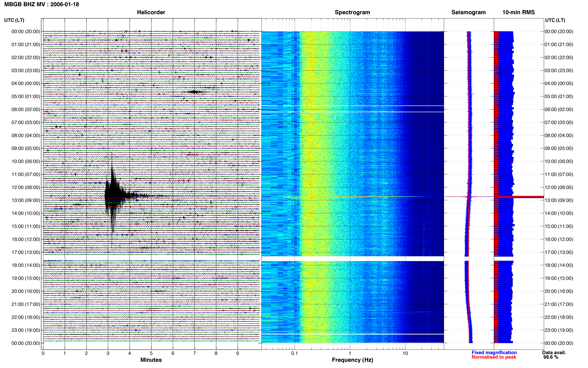
Task: Click the 'Helicorder' panel heading
Action: pos(151,12)
